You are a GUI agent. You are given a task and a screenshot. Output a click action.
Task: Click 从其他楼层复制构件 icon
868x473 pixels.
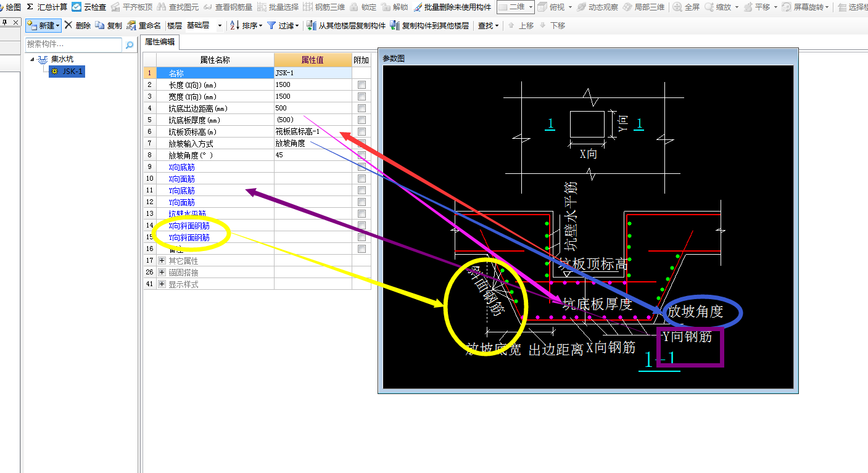coord(312,25)
